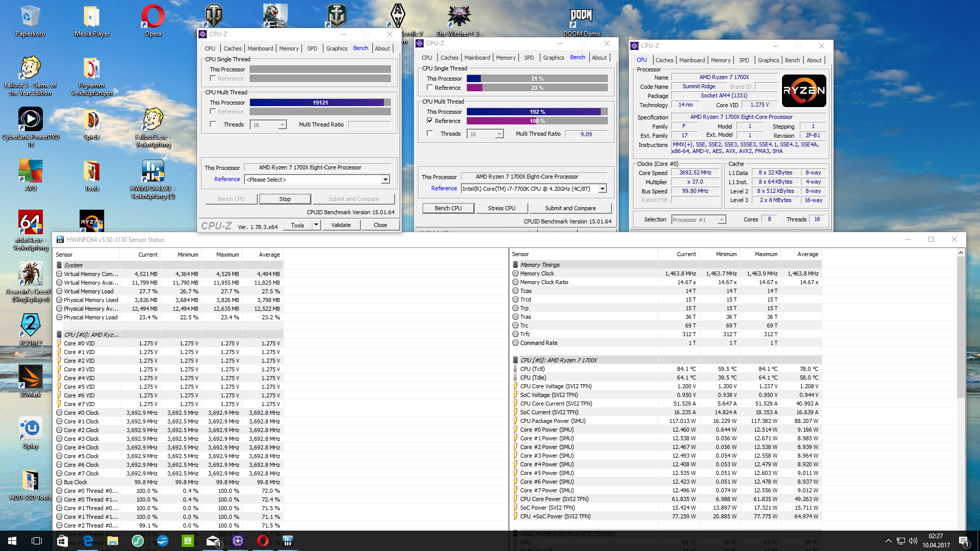
Task: Click the HWiNFO sensor panel vertical scrollbar
Action: pos(961,327)
